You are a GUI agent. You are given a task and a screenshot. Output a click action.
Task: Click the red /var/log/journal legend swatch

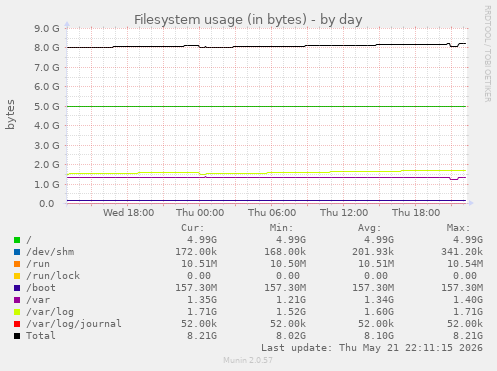pos(17,324)
